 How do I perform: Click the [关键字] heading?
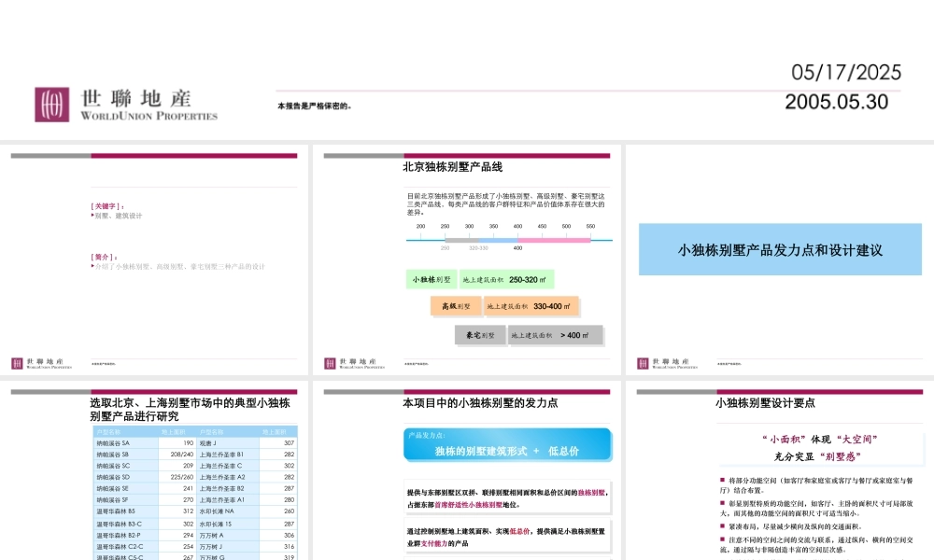[x=107, y=206]
